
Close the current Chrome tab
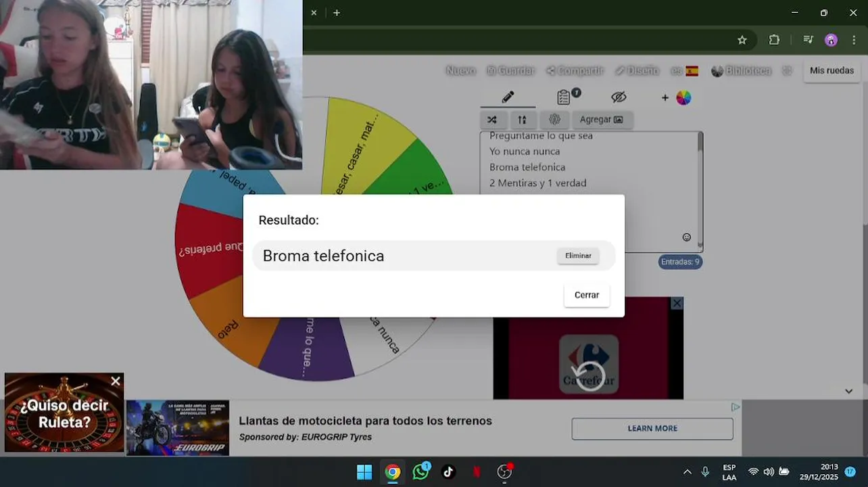pyautogui.click(x=314, y=12)
